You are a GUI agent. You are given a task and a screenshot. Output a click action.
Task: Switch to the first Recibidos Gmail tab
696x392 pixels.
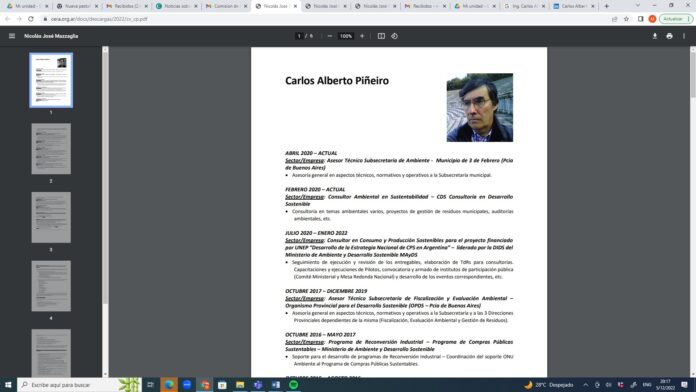tap(127, 6)
